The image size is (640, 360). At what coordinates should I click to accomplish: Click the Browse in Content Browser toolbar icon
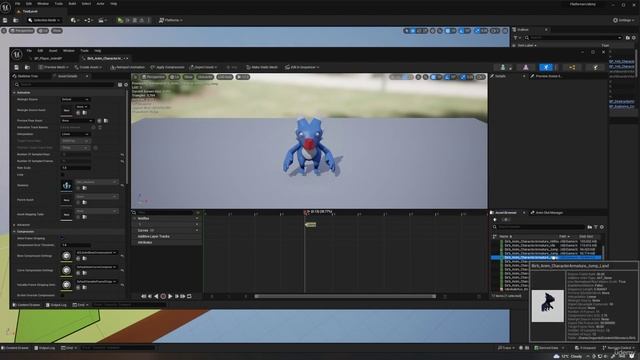(x=27, y=67)
